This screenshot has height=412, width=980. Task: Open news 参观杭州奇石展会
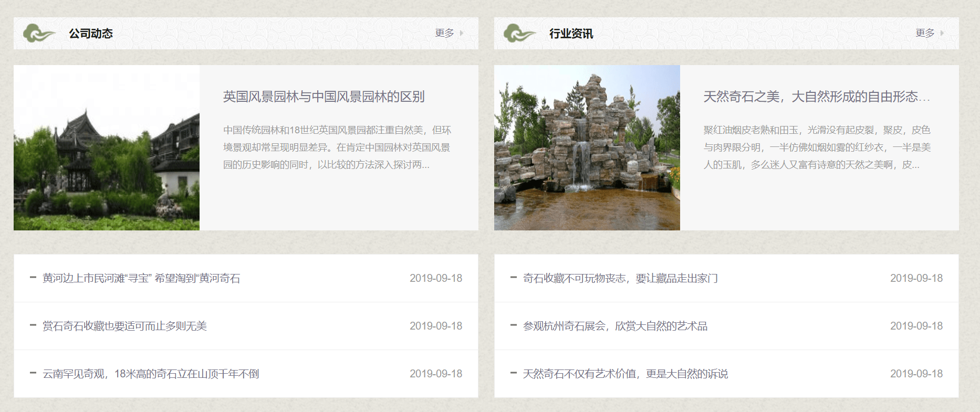click(x=615, y=326)
